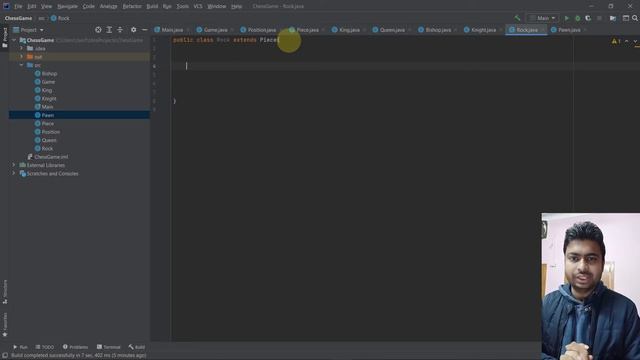Run the Main configuration with green play

point(567,18)
